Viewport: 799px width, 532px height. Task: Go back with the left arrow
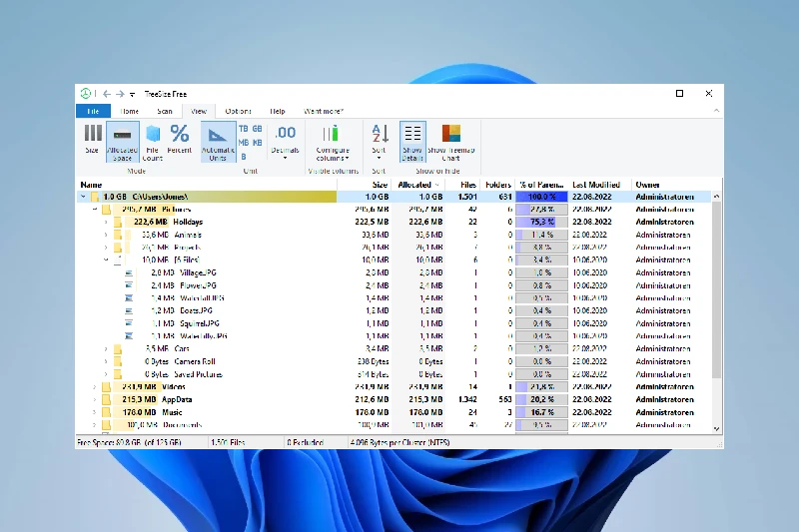(x=107, y=94)
